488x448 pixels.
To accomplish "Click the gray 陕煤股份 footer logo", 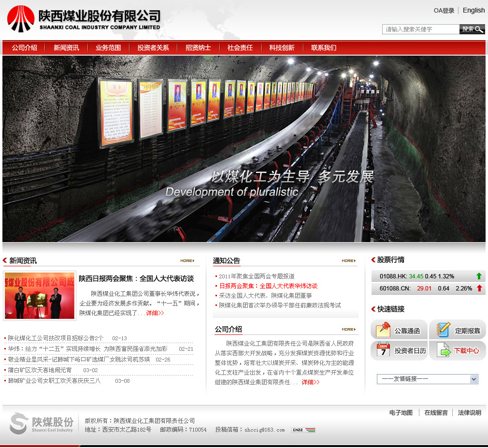I will (42, 423).
